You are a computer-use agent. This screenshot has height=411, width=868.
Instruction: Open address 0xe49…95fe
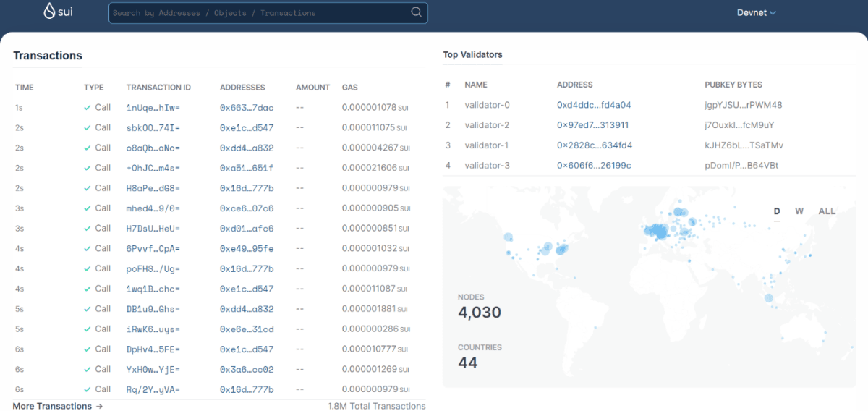pos(247,248)
